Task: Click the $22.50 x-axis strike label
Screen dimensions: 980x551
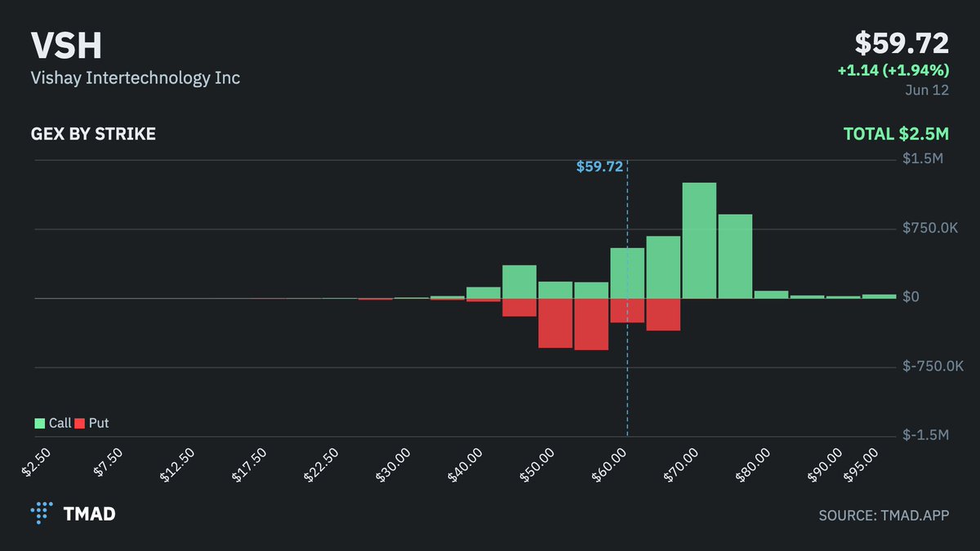Action: (x=322, y=464)
